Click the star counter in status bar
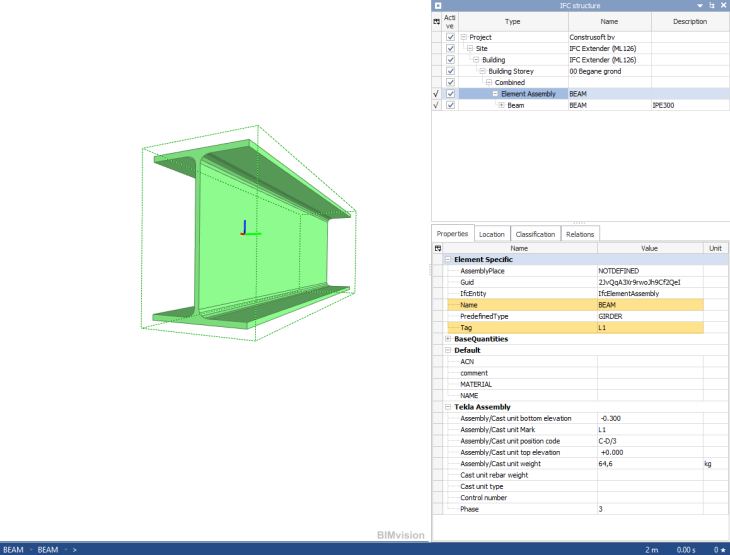The width and height of the screenshot is (730, 555). (720, 550)
